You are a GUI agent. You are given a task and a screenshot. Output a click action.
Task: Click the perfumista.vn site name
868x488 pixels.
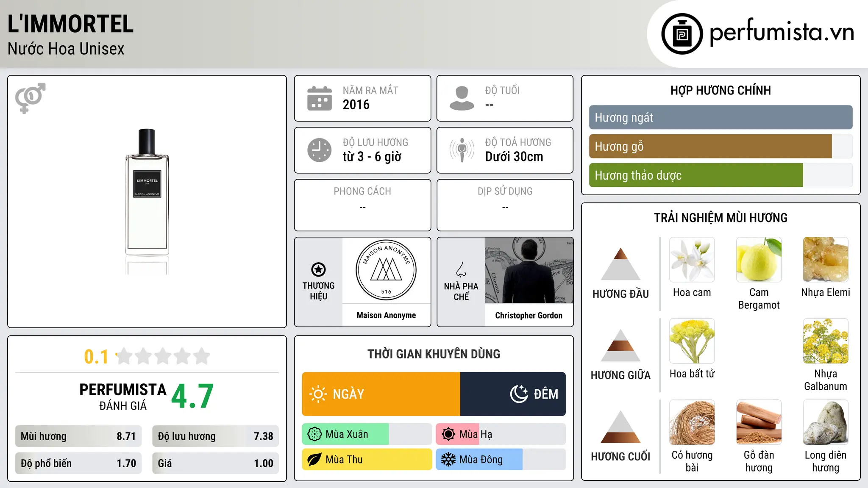(x=782, y=33)
